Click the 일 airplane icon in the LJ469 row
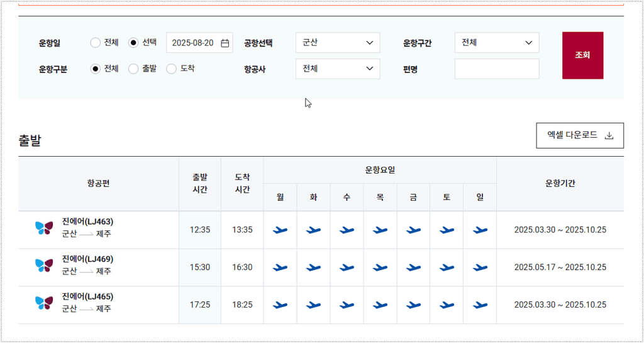 (480, 267)
